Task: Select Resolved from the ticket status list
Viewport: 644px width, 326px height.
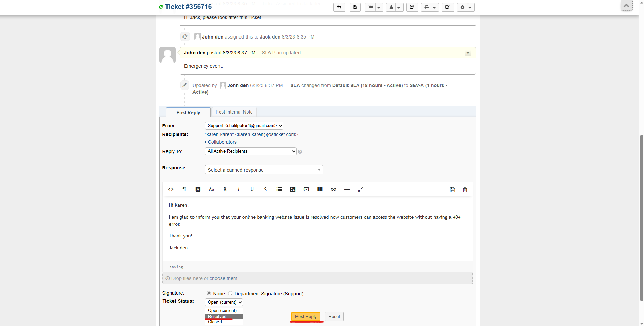Action: (217, 316)
